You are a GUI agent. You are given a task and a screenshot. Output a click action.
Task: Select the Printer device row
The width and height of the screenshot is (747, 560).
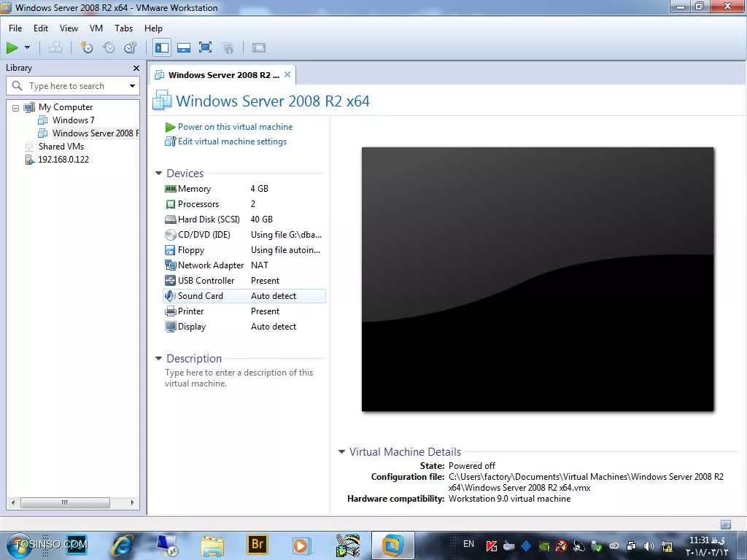click(244, 311)
